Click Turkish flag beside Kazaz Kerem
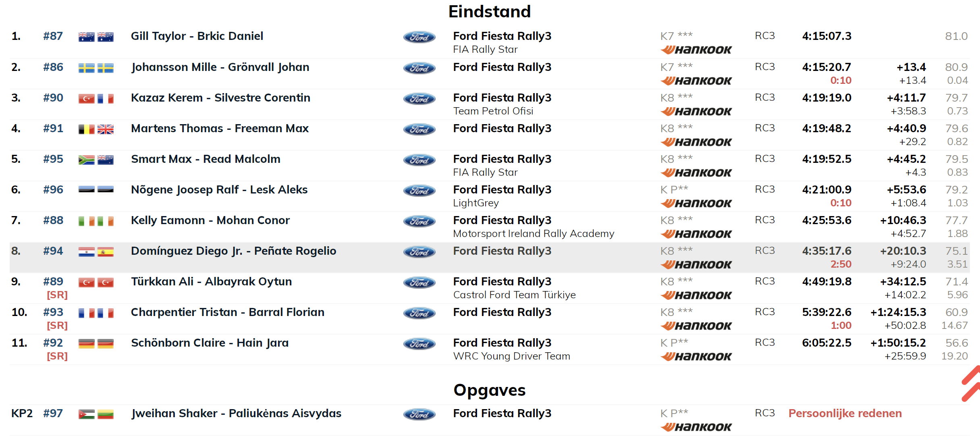Image resolution: width=980 pixels, height=445 pixels. 86,99
